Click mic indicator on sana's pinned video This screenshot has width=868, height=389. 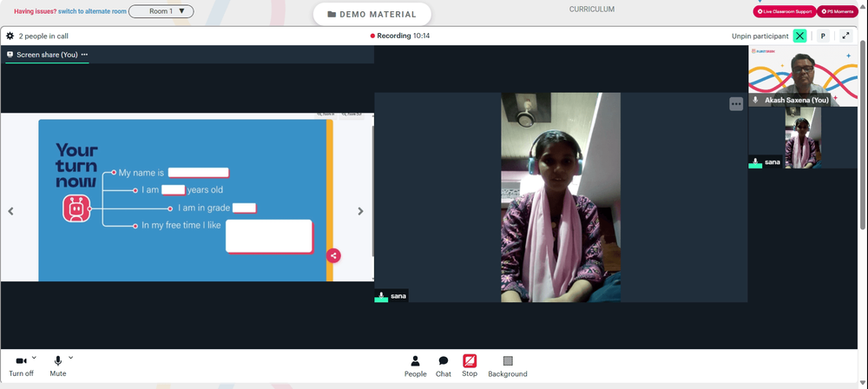(x=381, y=296)
